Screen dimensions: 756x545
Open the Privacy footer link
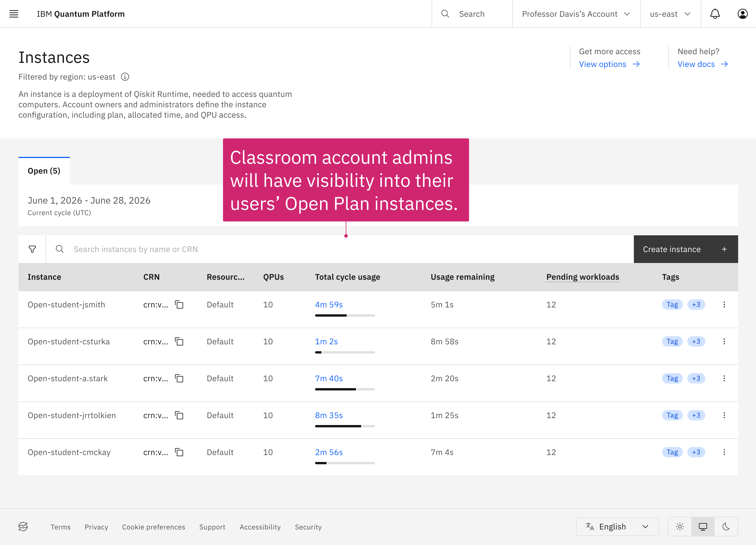[96, 527]
